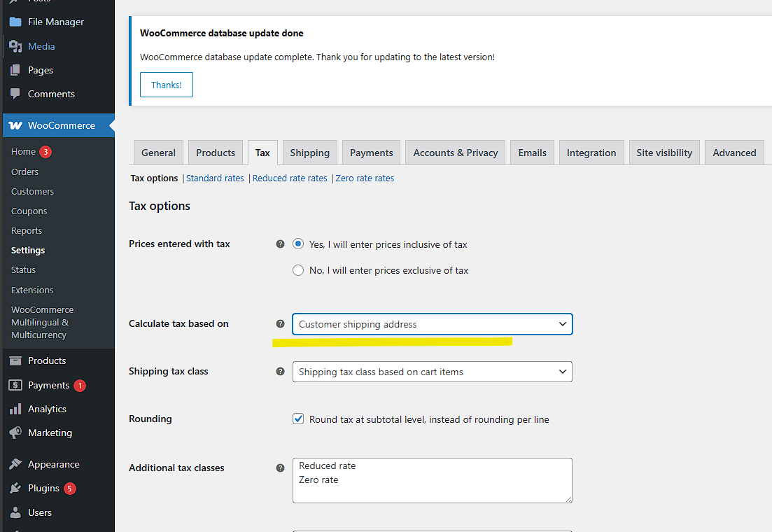The width and height of the screenshot is (772, 532).
Task: Select 'No, I will enter prices exclusive of tax'
Action: (x=298, y=270)
